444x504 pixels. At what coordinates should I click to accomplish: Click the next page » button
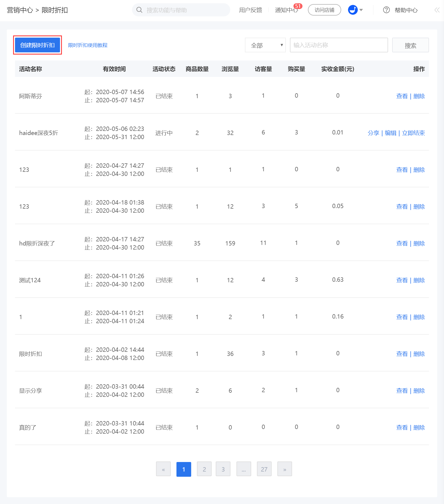pos(285,469)
